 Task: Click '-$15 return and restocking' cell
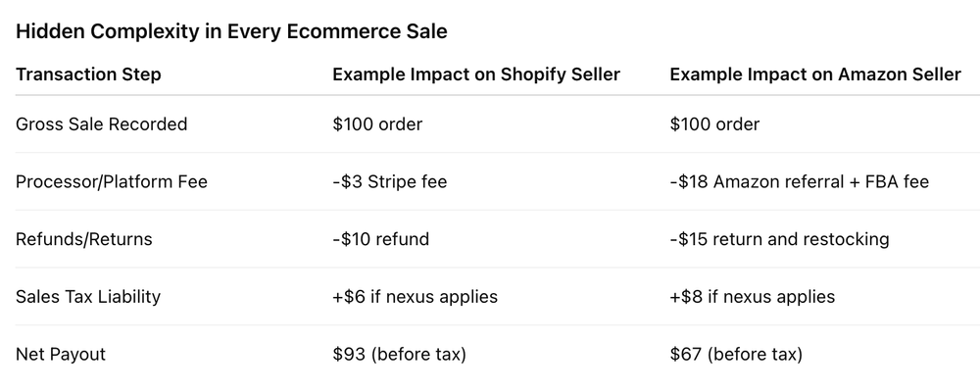click(x=779, y=239)
